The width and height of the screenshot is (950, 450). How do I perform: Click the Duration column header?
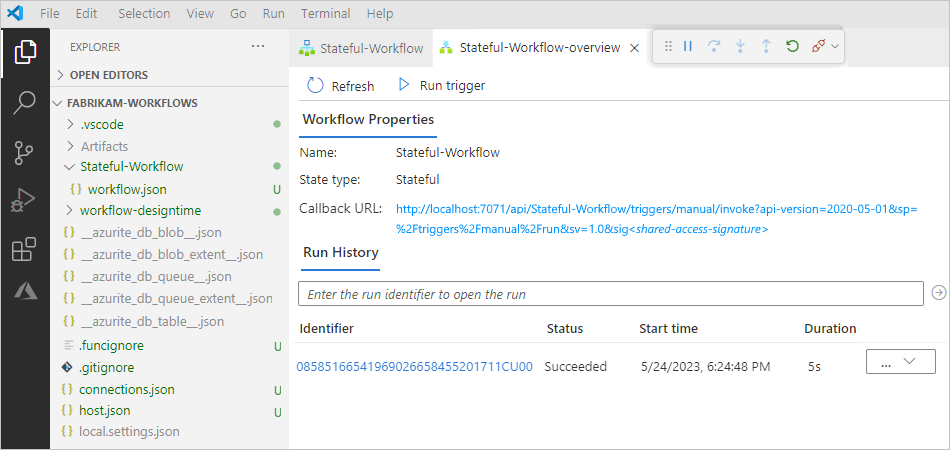(x=830, y=329)
